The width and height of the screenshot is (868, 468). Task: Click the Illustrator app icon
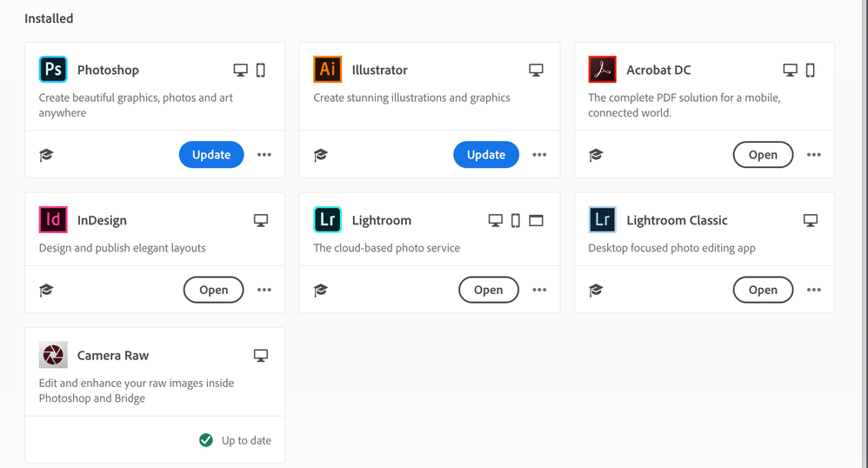coord(328,70)
